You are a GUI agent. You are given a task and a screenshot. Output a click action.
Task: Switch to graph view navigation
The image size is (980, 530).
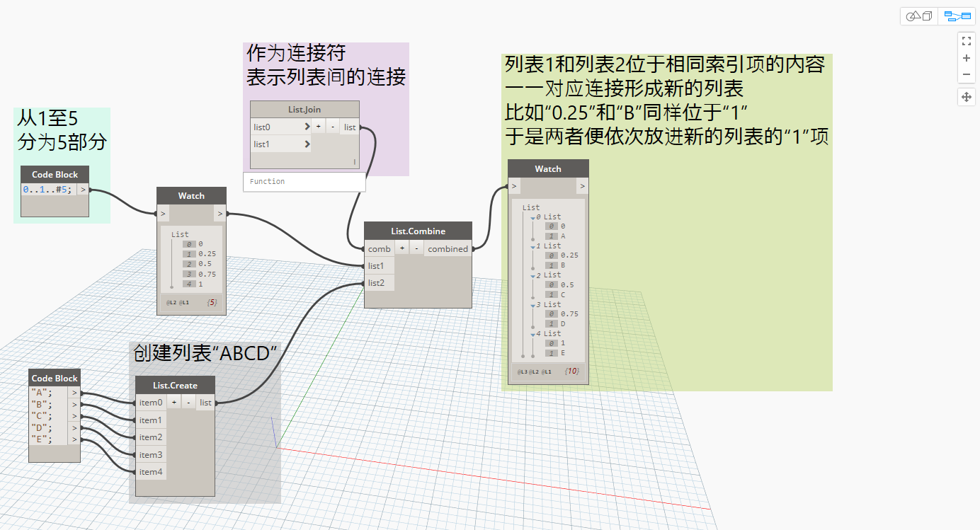[957, 16]
